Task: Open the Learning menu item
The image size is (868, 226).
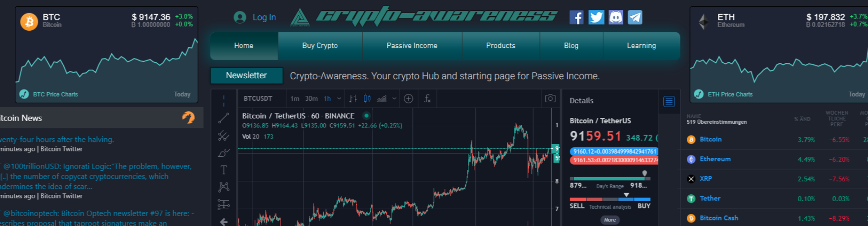Action: click(x=642, y=46)
